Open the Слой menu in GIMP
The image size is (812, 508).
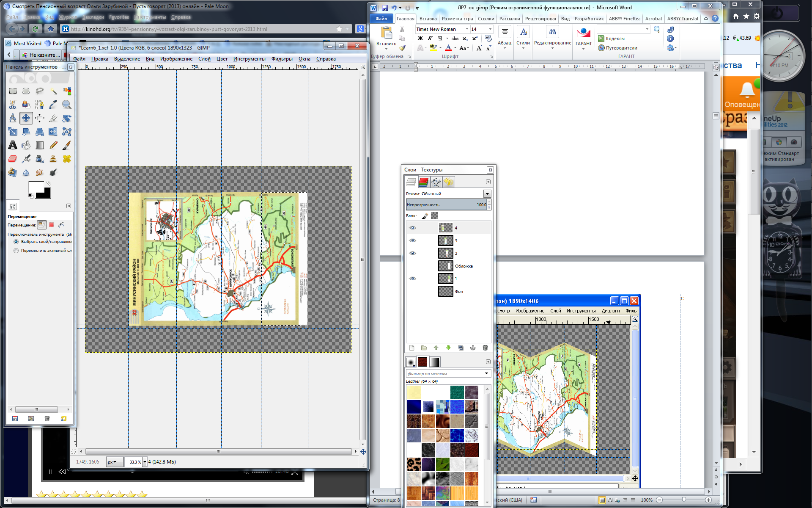204,59
